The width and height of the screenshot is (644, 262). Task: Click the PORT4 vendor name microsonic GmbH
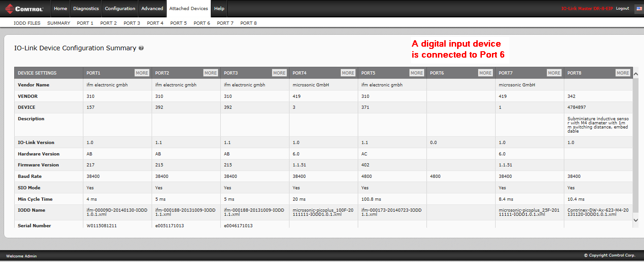click(x=311, y=85)
